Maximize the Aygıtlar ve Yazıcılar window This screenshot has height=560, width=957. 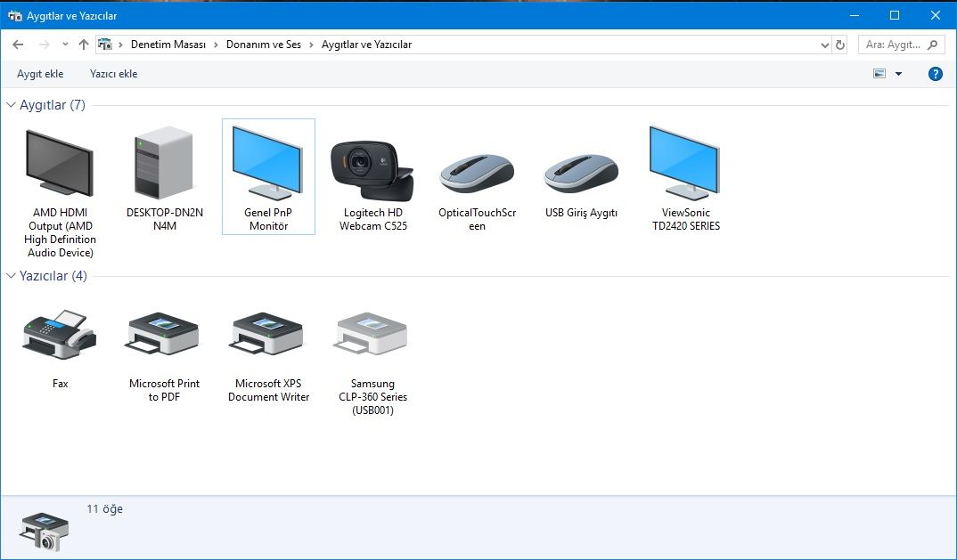point(895,15)
